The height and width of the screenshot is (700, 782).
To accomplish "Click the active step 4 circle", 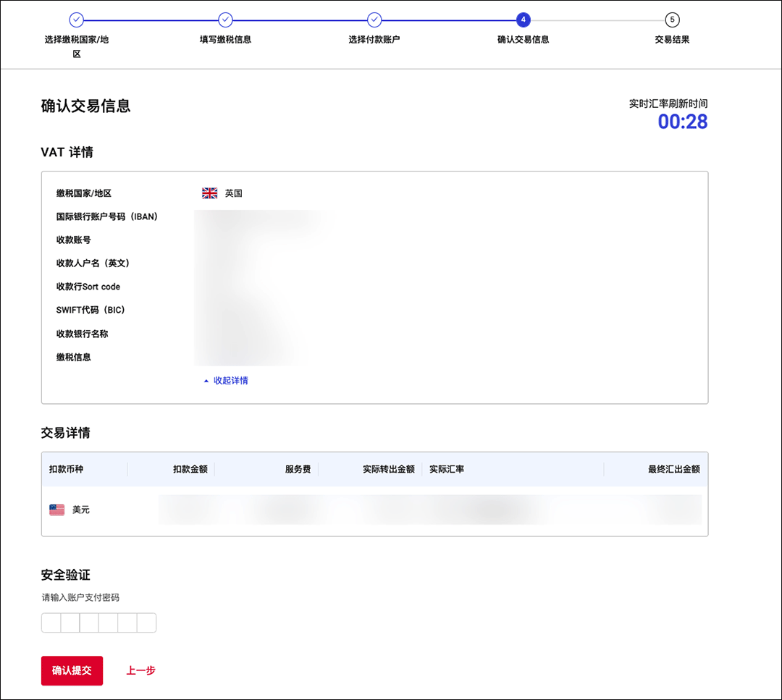I will 523,20.
